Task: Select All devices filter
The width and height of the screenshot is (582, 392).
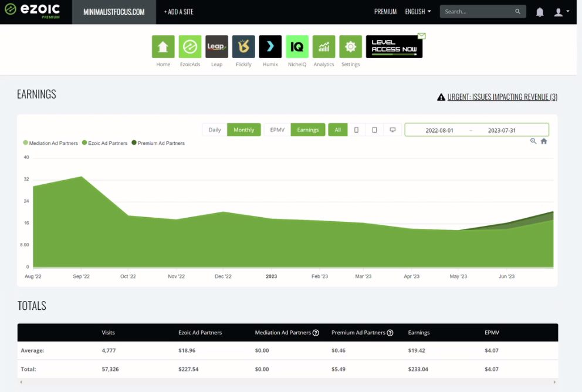Action: click(338, 130)
